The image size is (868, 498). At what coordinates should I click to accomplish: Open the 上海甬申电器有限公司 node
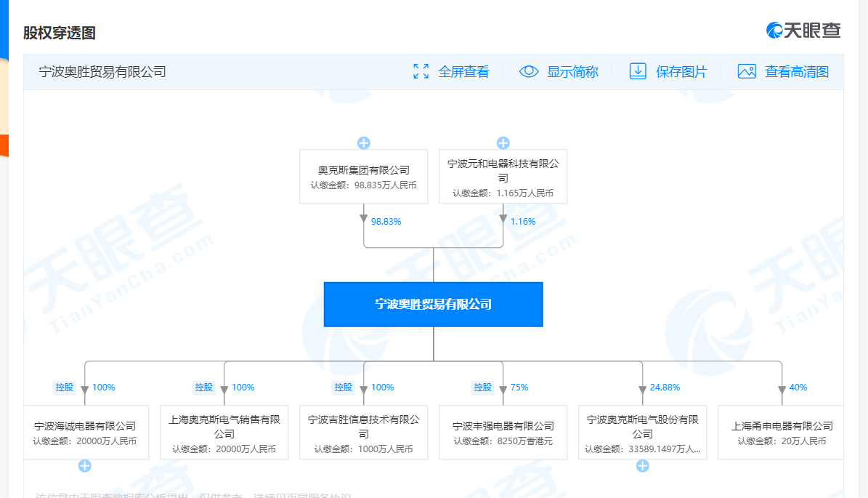[781, 432]
